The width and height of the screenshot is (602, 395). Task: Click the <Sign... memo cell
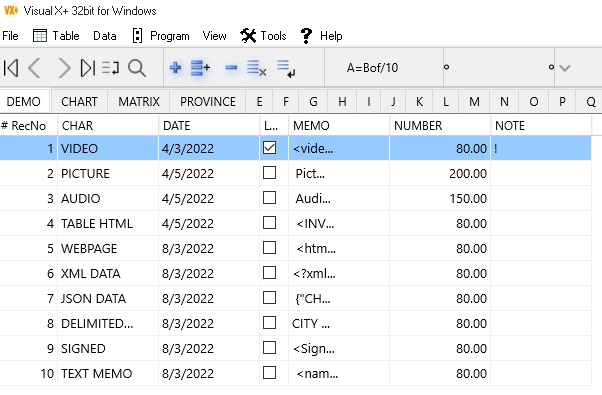tap(339, 348)
